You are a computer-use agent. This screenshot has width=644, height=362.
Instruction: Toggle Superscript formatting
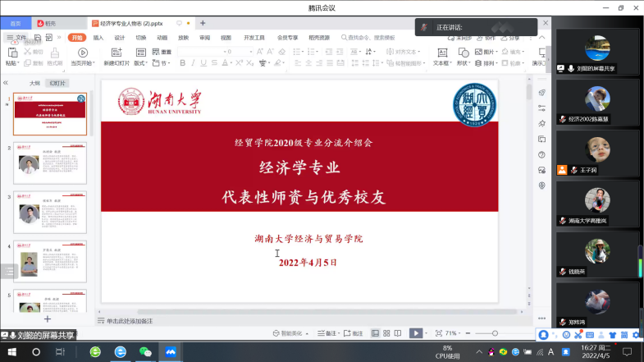click(239, 63)
